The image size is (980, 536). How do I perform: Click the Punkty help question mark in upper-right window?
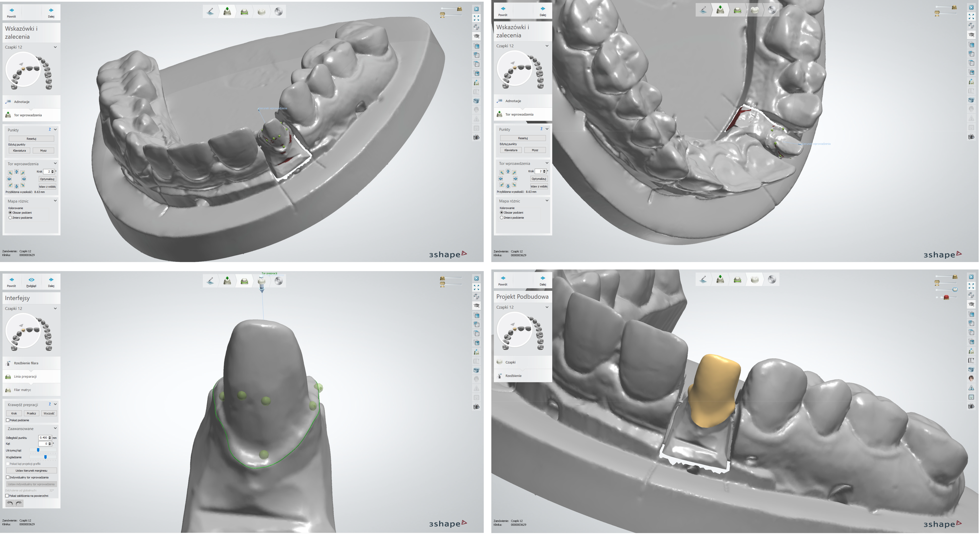click(541, 129)
